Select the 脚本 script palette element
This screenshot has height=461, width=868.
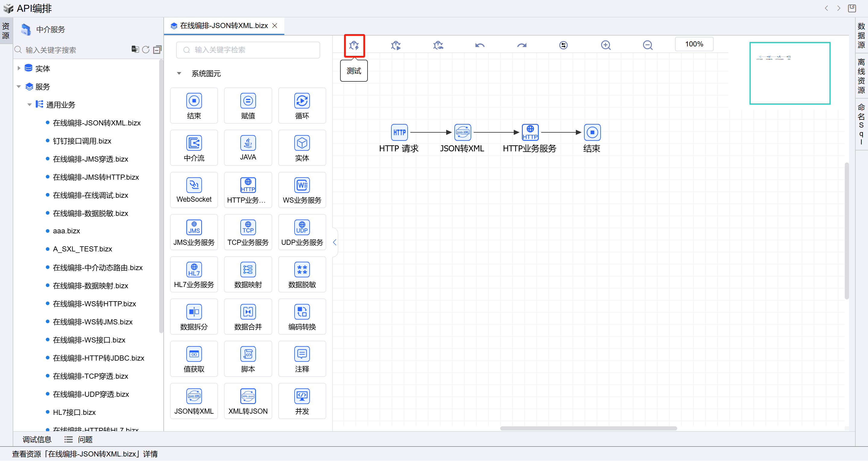(248, 359)
